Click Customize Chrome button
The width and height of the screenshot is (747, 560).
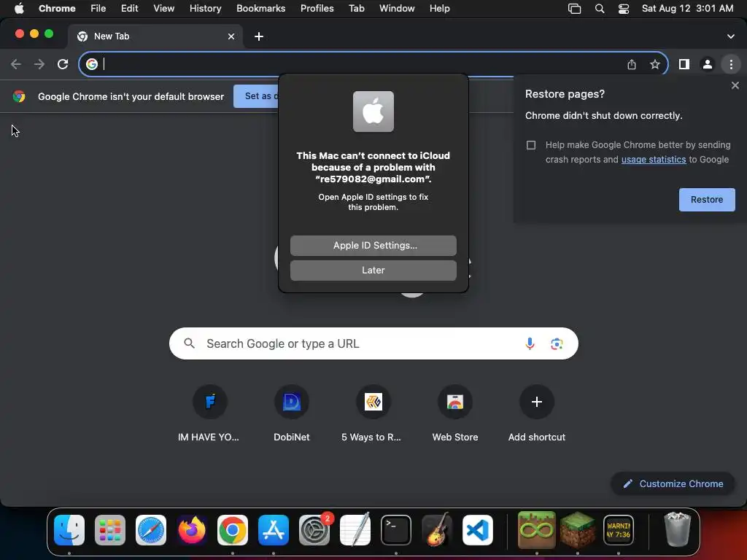[673, 484]
